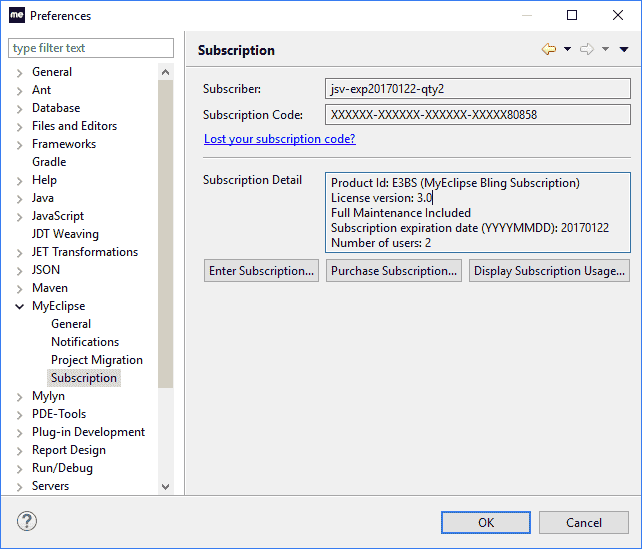This screenshot has height=549, width=642.
Task: Select the Maven label in tree
Action: click(50, 288)
